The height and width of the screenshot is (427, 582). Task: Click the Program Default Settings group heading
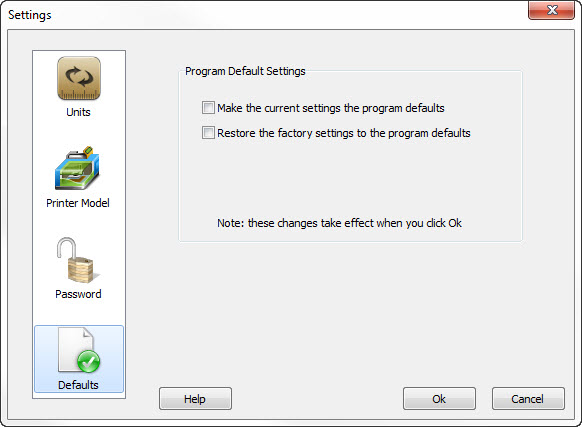[245, 71]
